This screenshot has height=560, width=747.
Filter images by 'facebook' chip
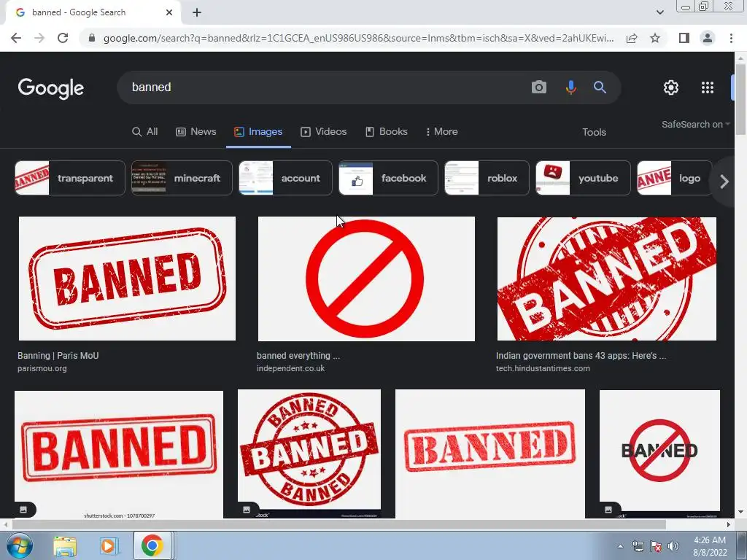tap(388, 178)
